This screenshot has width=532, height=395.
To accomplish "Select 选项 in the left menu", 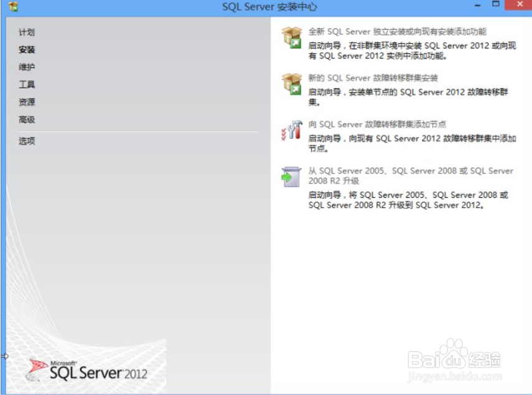I will [27, 141].
